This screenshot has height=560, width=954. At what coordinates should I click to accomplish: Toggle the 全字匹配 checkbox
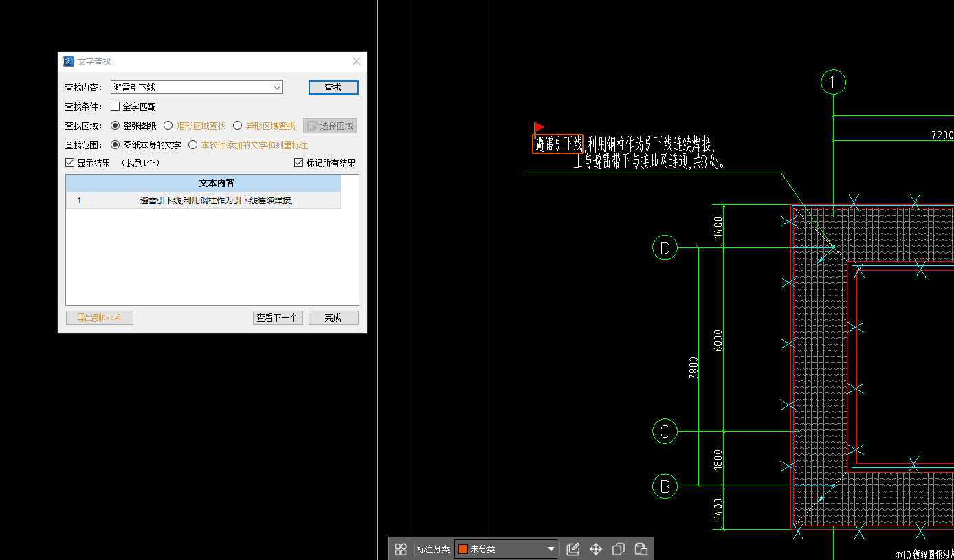[115, 107]
